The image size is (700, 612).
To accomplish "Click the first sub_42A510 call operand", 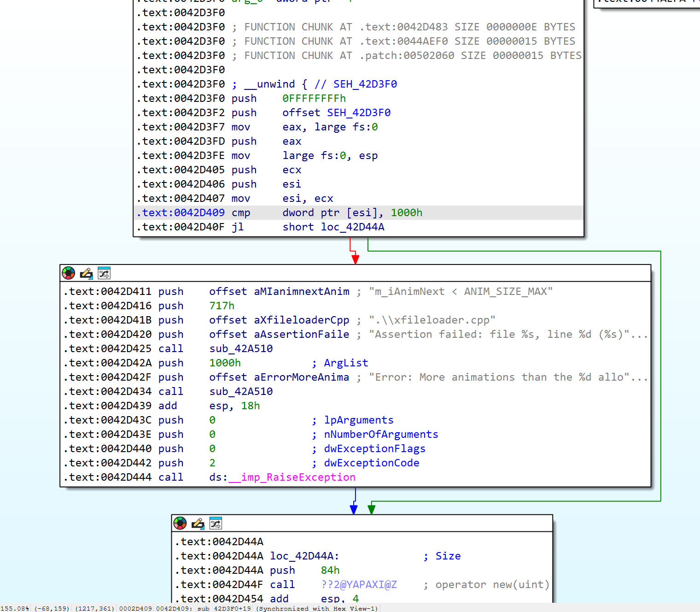I will coord(241,349).
